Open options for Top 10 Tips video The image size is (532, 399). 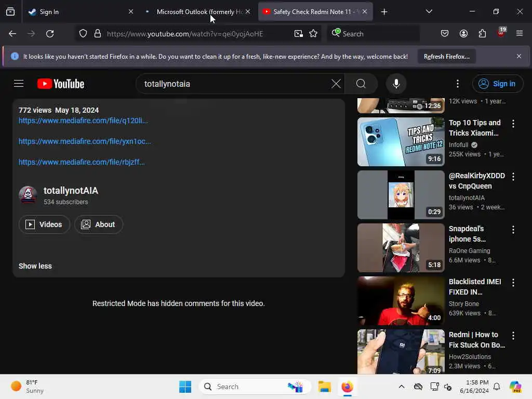click(x=513, y=124)
